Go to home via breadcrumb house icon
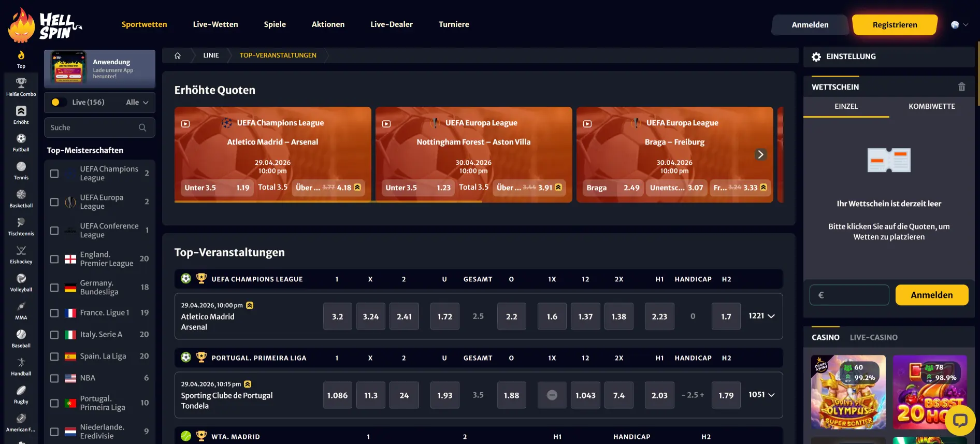The image size is (980, 444). tap(178, 55)
